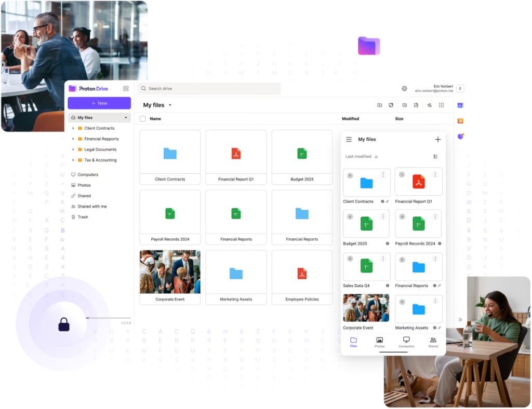Switch layout using the grid view toolbar icon

point(442,105)
